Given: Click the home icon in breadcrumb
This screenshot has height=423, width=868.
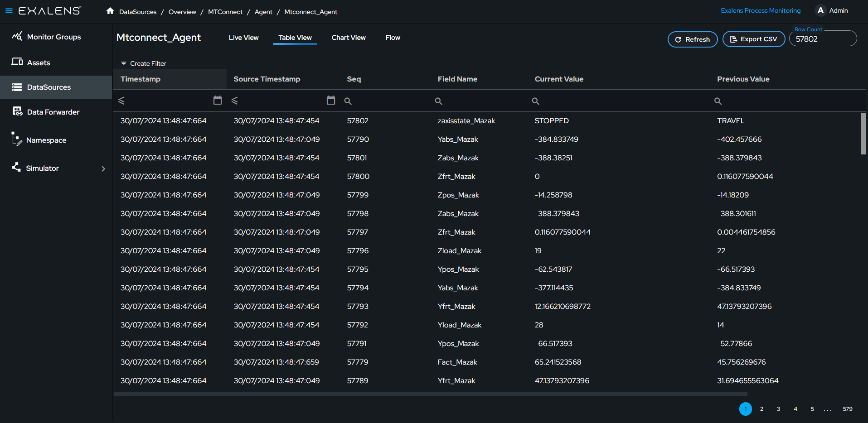Looking at the screenshot, I should pos(110,11).
